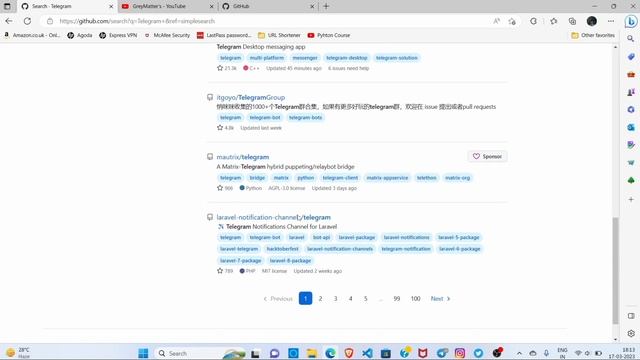Open the Windows Start menu
This screenshot has height=360, width=640.
[143, 353]
